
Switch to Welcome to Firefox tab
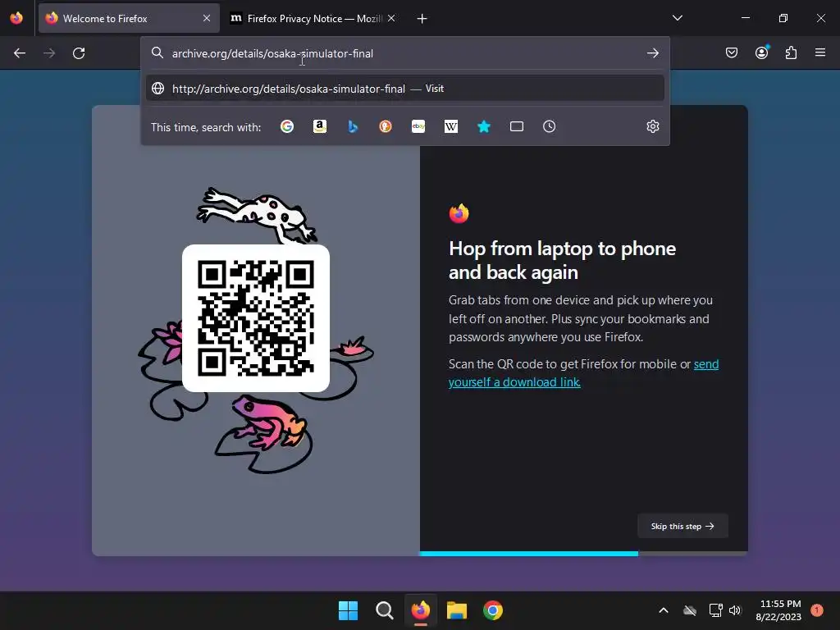pos(129,18)
